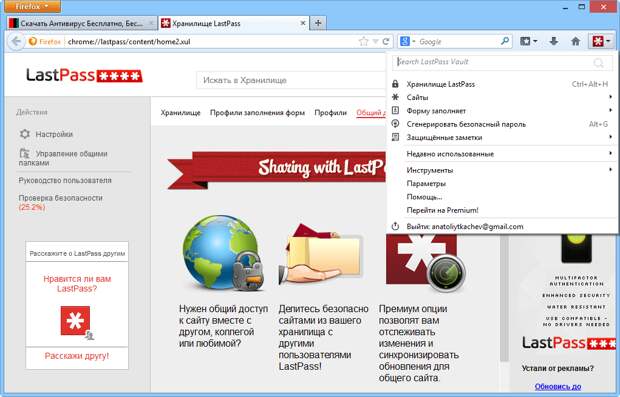Log out via Выйти anatoliytkachev@gmail.com

tap(501, 227)
